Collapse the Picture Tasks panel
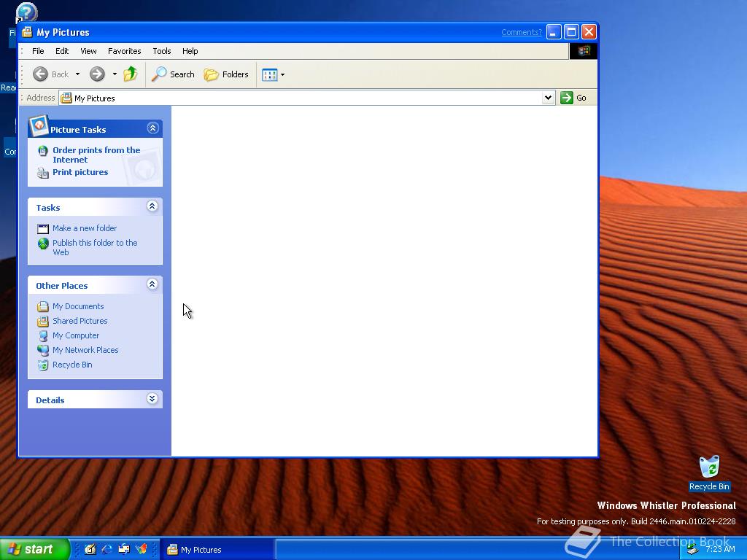The height and width of the screenshot is (560, 747). point(152,128)
